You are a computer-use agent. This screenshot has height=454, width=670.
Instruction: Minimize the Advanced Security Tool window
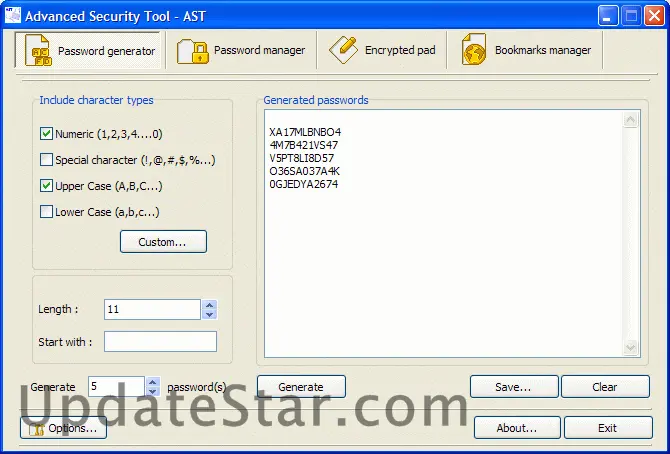coord(607,16)
